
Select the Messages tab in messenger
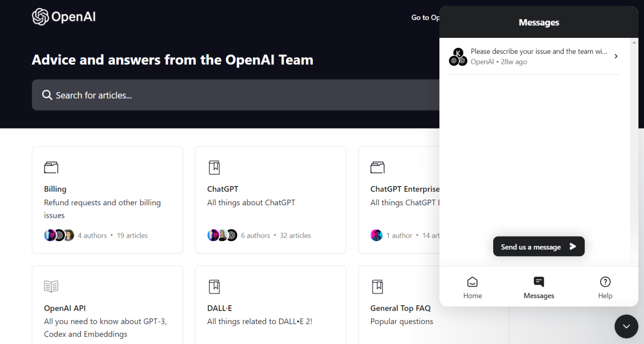(538, 287)
